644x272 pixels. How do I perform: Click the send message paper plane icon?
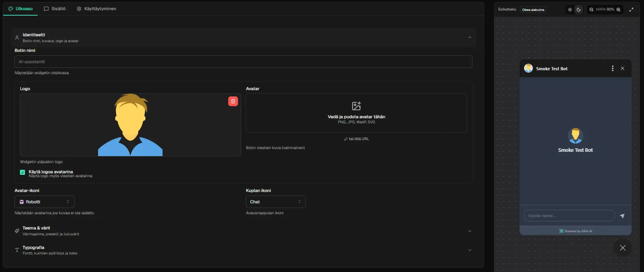(x=622, y=216)
